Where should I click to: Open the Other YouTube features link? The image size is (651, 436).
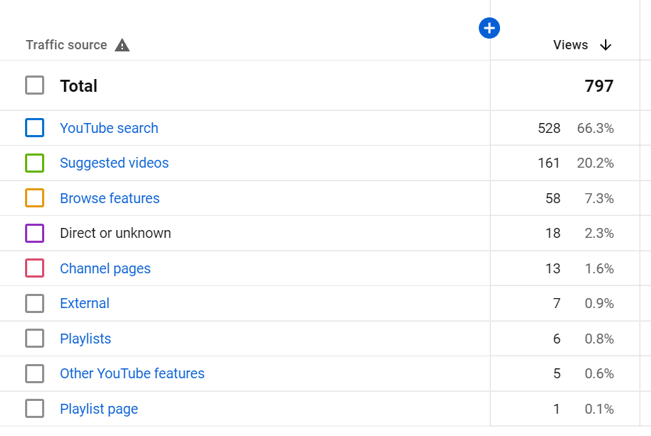pyautogui.click(x=132, y=373)
